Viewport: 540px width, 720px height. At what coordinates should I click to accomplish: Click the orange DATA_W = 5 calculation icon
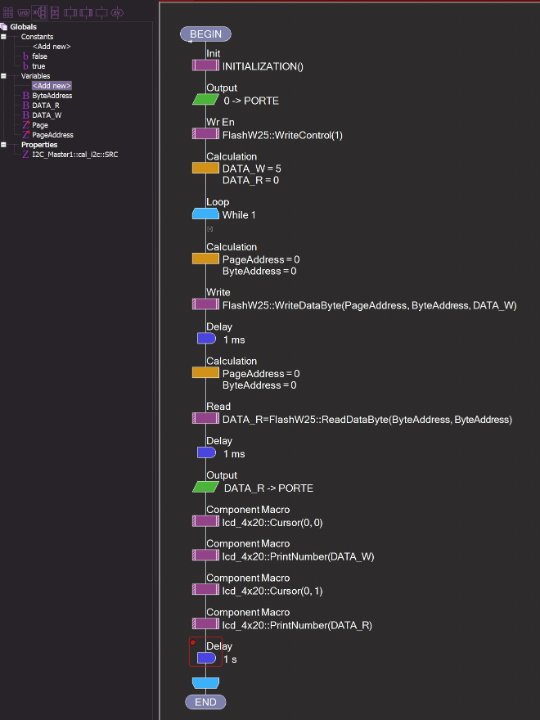coord(205,168)
